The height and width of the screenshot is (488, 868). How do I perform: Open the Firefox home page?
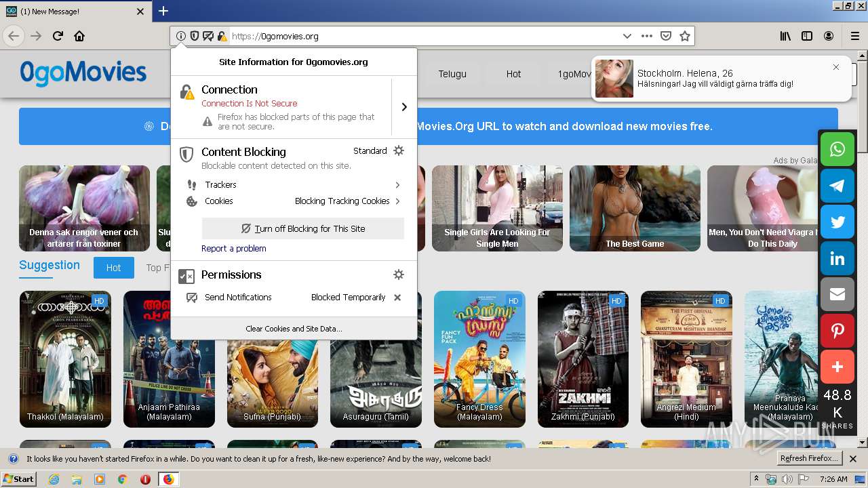pyautogui.click(x=79, y=36)
